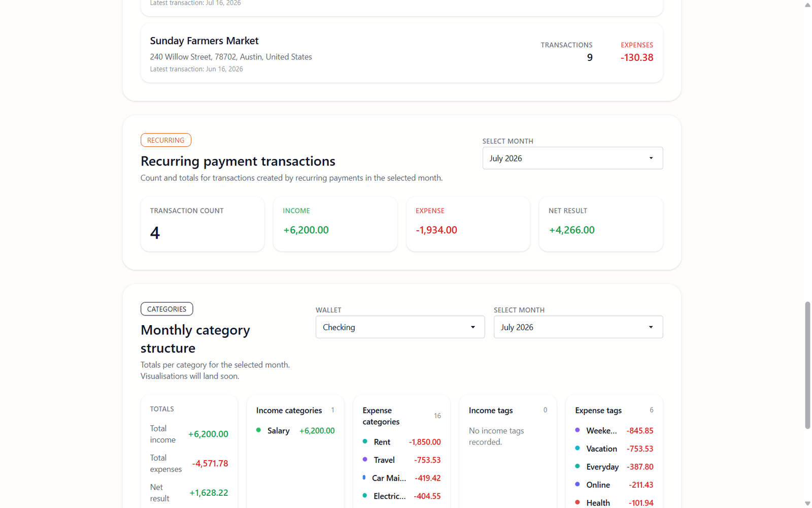Screen dimensions: 812x508
Task: Click the Total expenses -4,571.78 value
Action: (x=210, y=463)
